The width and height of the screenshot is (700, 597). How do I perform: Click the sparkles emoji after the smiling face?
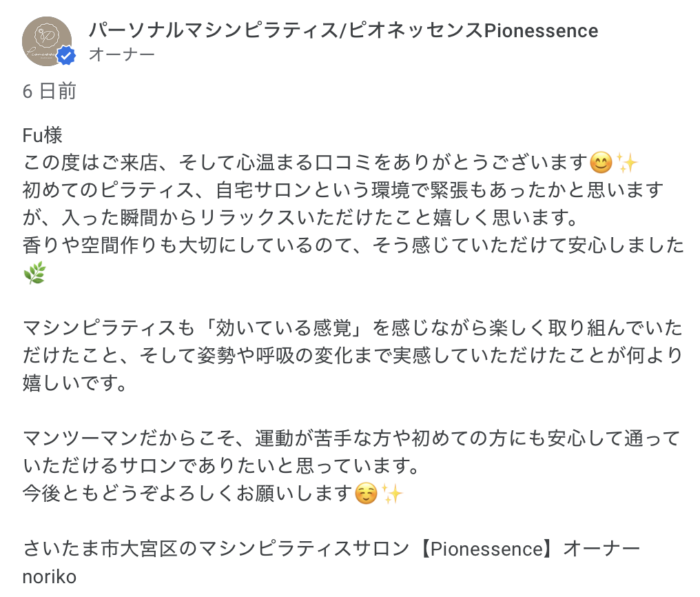tap(628, 163)
